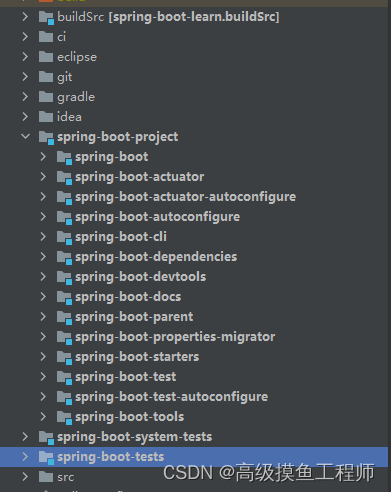Expand the spring-boot-system-tests chevron

[25, 437]
